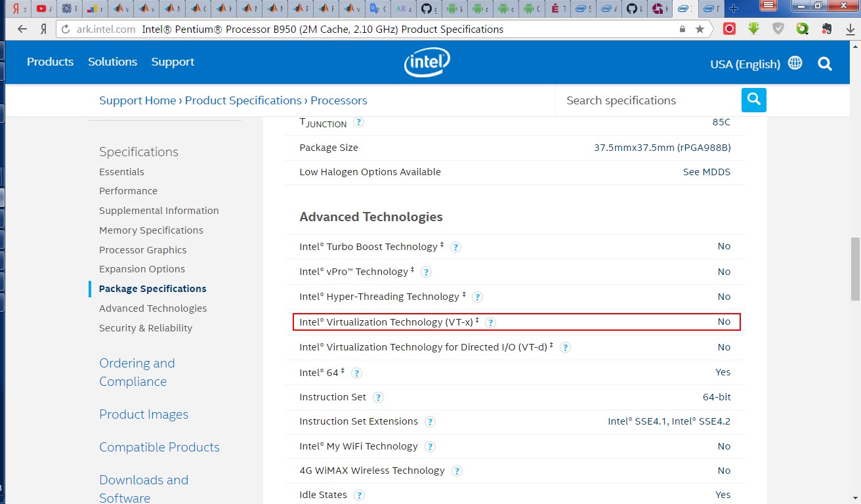Click help icon next to Instruction Set
The height and width of the screenshot is (504, 861).
378,398
